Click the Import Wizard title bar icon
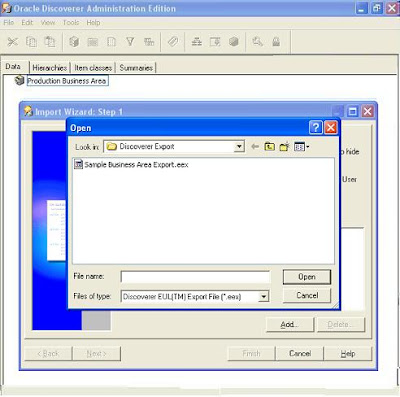The height and width of the screenshot is (397, 400). (x=28, y=111)
